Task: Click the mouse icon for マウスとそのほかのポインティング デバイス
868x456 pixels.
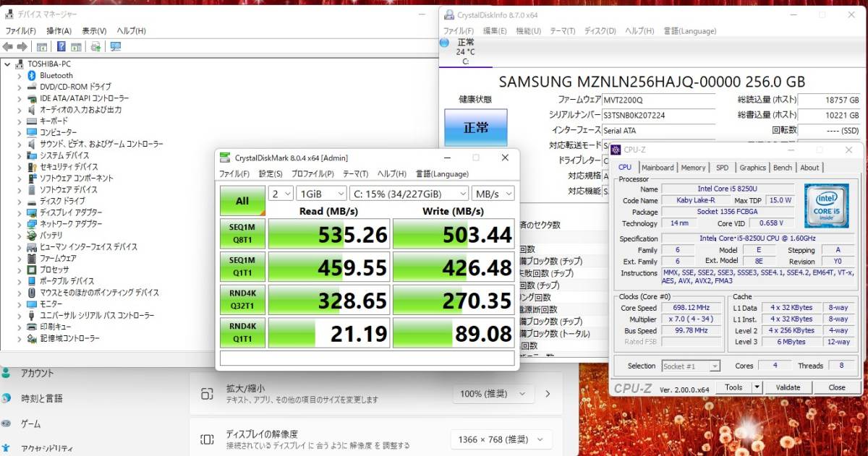Action: pos(32,293)
